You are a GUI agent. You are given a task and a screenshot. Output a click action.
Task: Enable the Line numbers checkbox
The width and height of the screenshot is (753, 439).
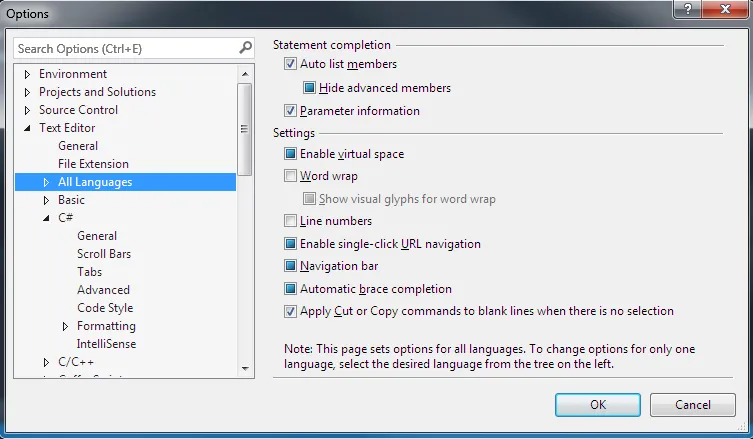click(x=290, y=221)
